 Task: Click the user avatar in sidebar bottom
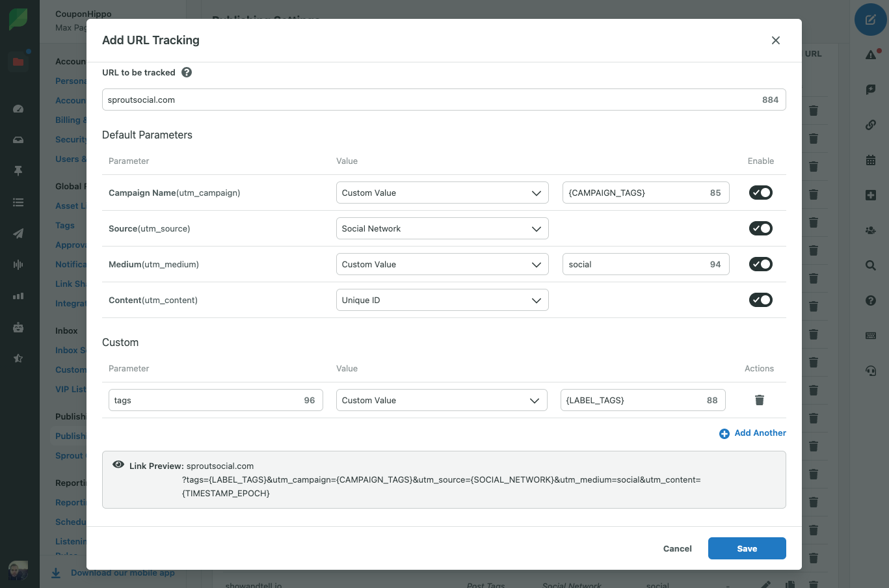tap(18, 570)
